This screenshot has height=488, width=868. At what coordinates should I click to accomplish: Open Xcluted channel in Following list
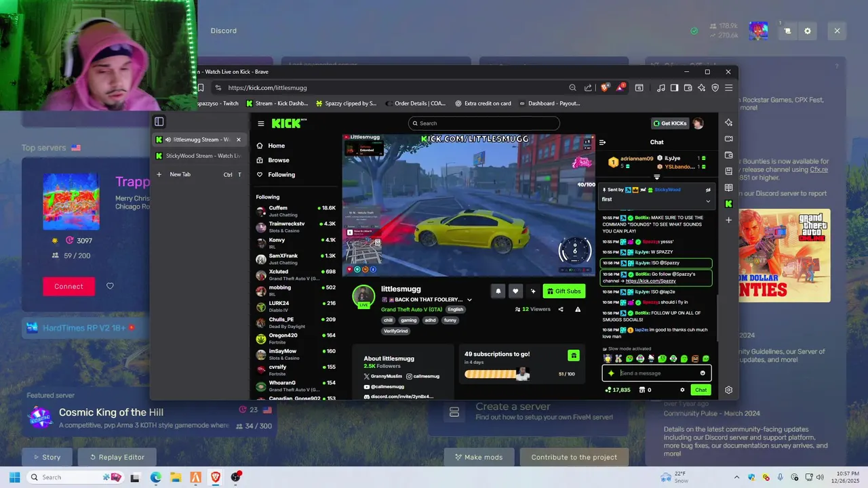click(x=296, y=274)
